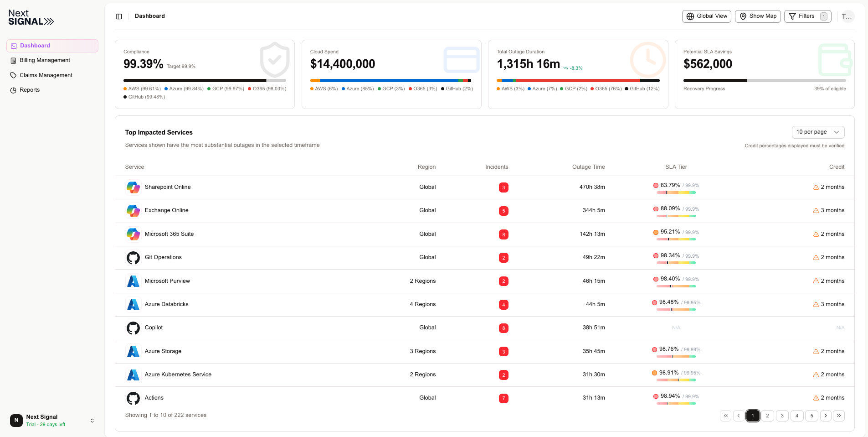Collapse the sidebar using the panel icon
The width and height of the screenshot is (868, 437).
point(119,16)
